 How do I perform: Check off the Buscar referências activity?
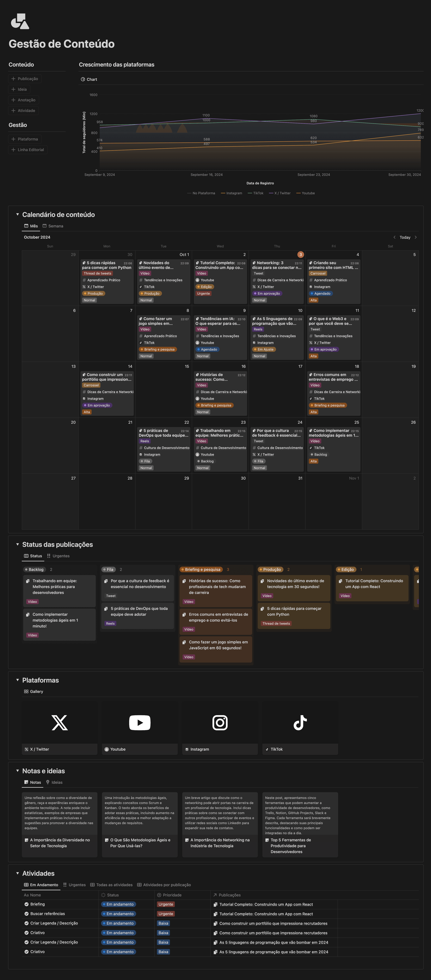27,913
